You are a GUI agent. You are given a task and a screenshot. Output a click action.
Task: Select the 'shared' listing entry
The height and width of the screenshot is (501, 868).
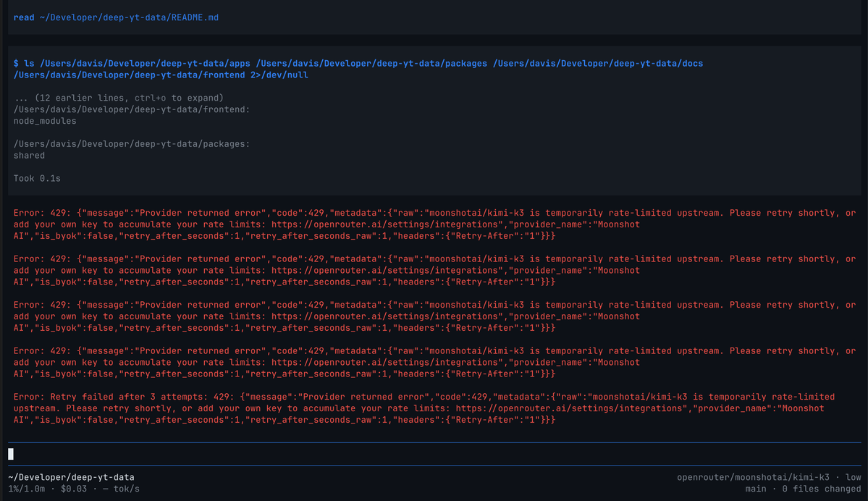point(30,156)
